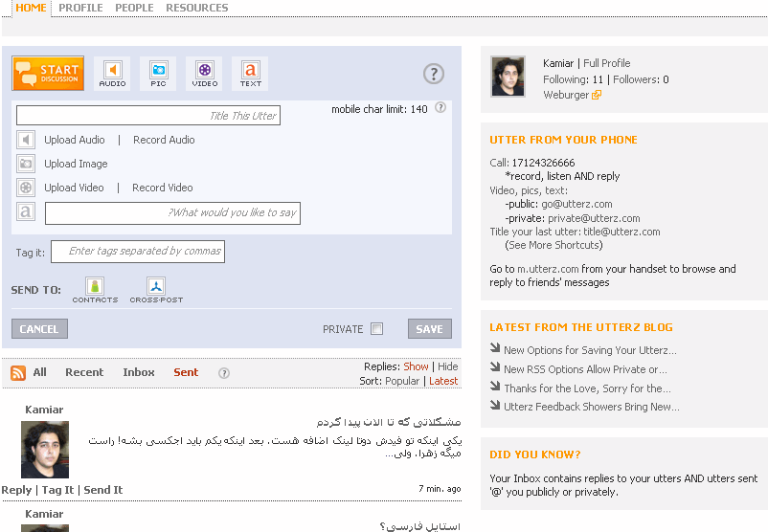
Task: Click arrow icon beside New RSS Options post
Action: [495, 367]
